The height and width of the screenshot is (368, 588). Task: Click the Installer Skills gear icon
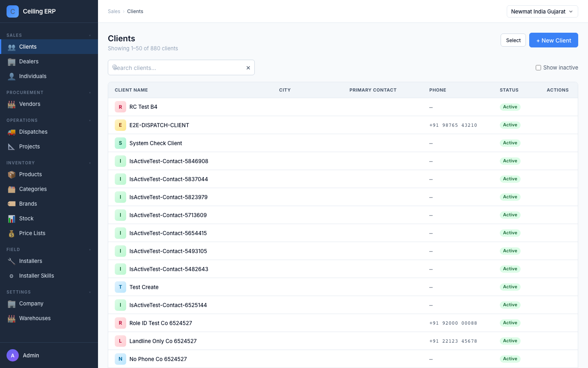pos(11,276)
